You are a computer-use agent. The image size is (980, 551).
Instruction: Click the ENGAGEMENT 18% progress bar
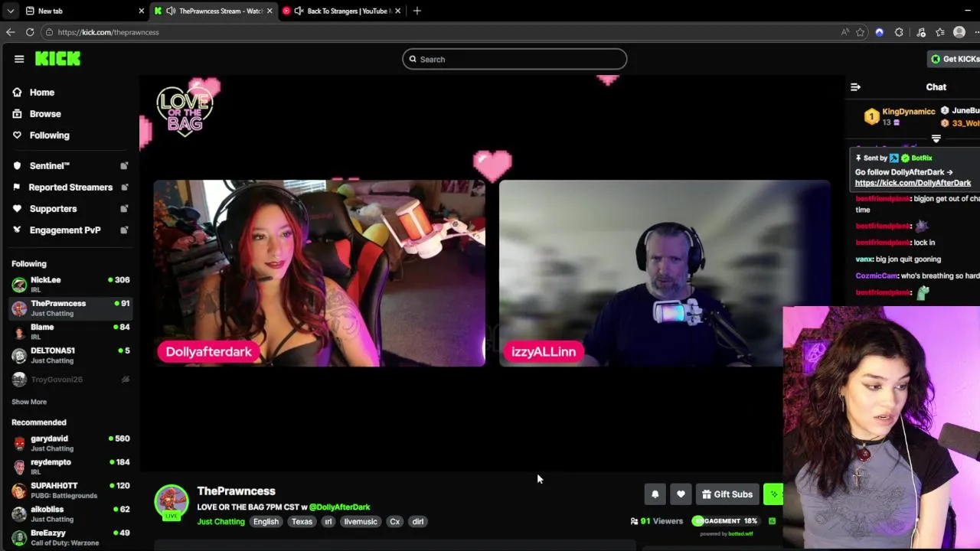[x=724, y=521]
